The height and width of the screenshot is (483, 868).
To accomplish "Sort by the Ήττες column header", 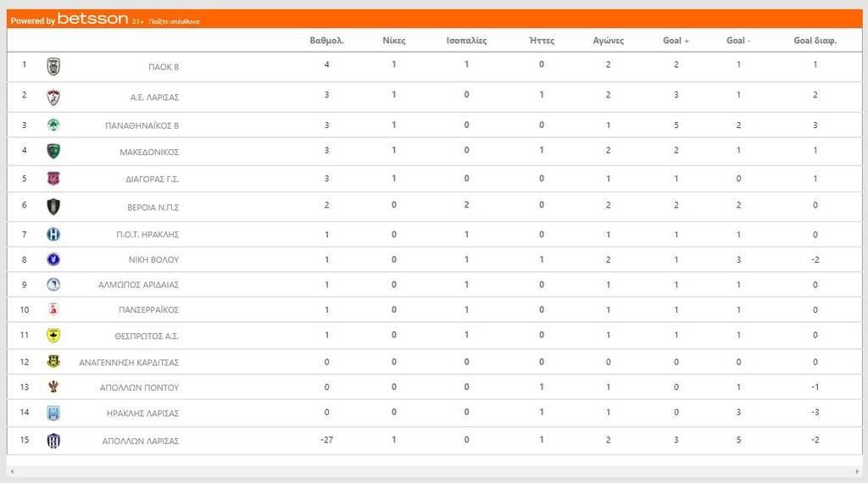I will pos(542,41).
